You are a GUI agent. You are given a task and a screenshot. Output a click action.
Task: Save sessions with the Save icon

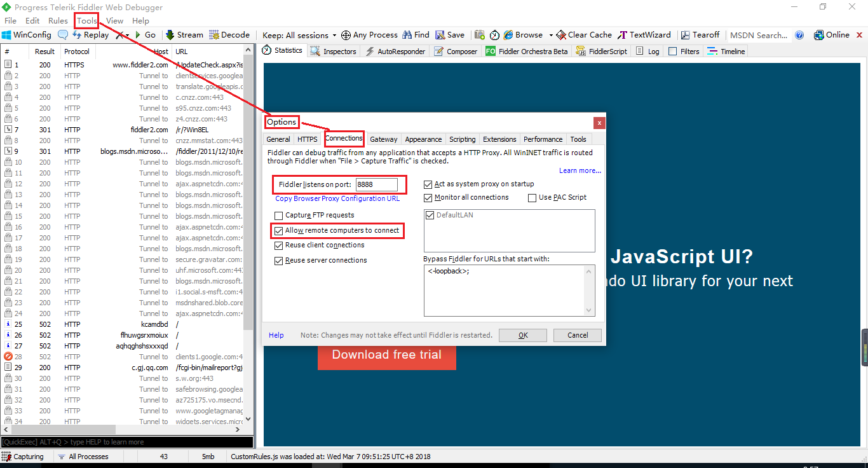point(450,35)
